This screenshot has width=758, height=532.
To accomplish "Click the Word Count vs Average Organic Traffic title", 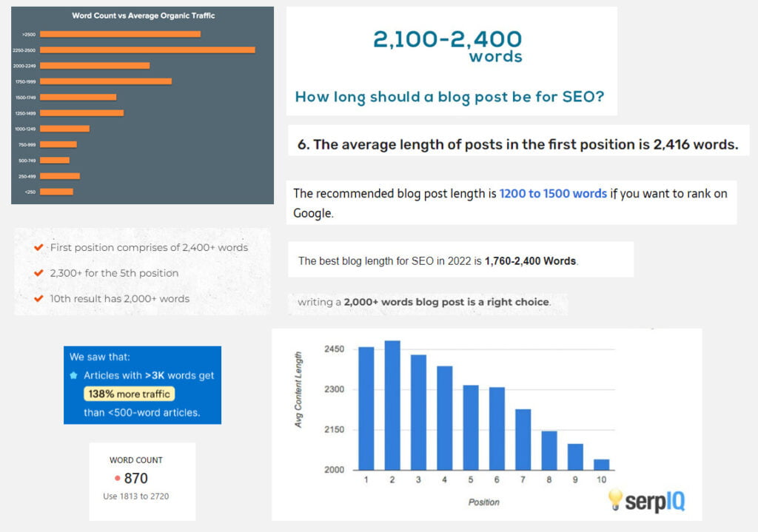I will pyautogui.click(x=144, y=16).
